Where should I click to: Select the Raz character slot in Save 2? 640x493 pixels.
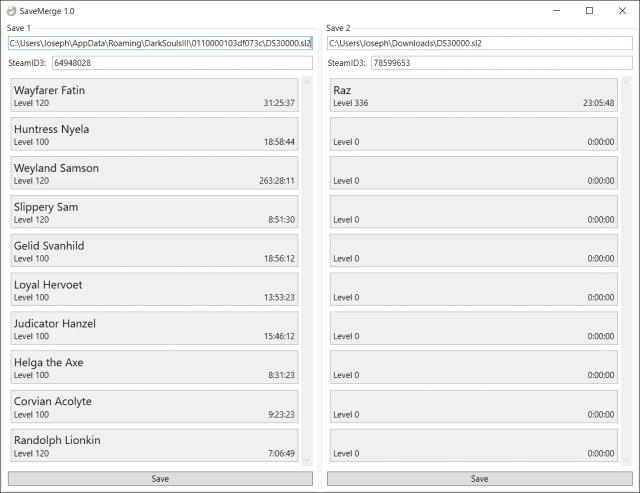pyautogui.click(x=473, y=96)
